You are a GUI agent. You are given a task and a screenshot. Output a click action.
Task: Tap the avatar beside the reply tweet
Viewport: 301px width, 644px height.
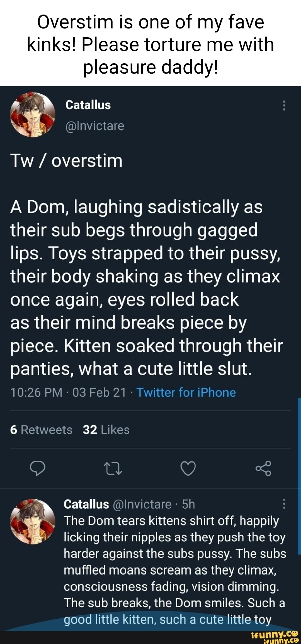(33, 521)
